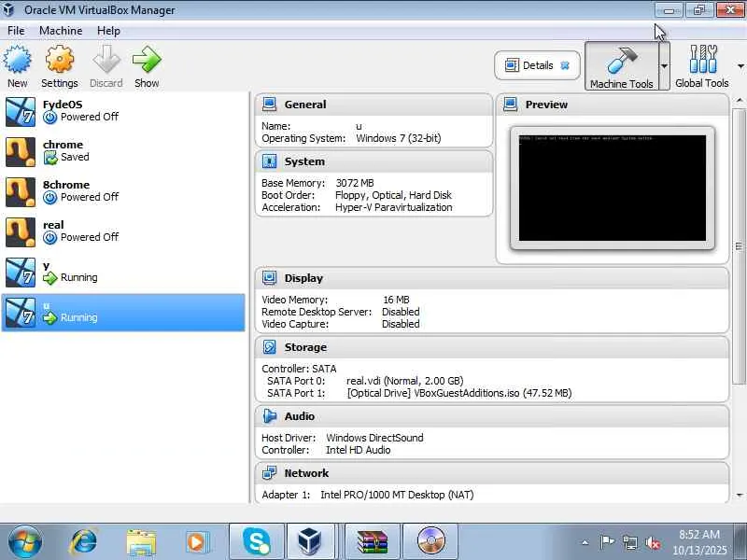This screenshot has width=747, height=560.
Task: Click the details pane scroll-down arrow
Action: [740, 496]
